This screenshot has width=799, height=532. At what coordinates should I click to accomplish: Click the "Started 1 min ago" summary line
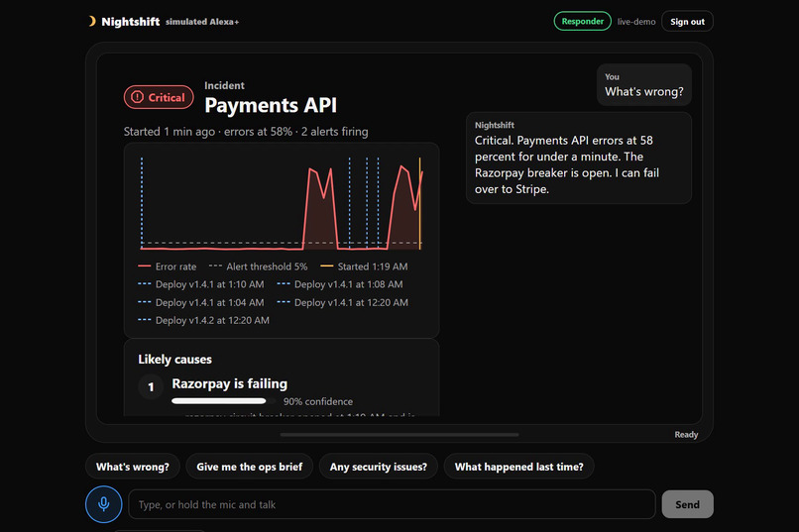coord(246,132)
